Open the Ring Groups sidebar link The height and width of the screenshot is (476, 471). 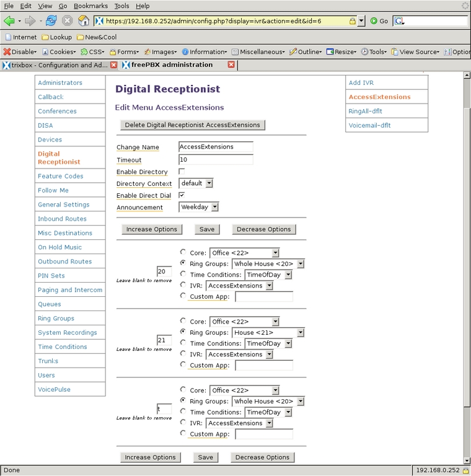[x=56, y=319]
